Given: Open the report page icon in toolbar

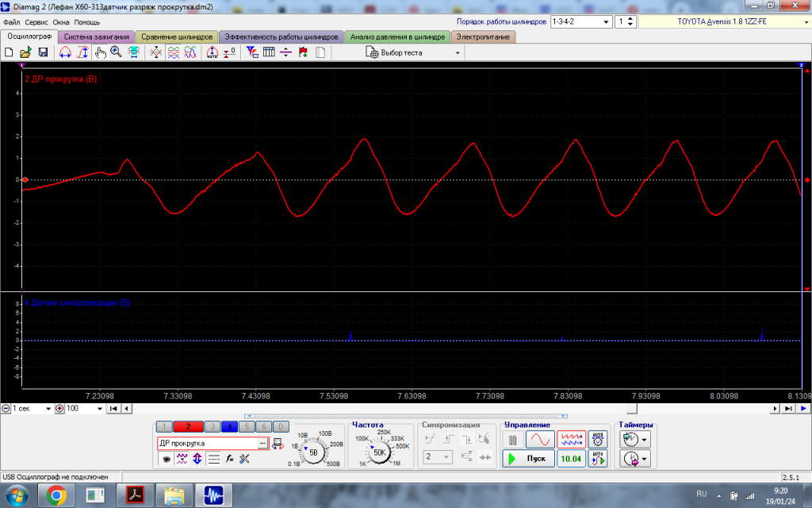Looking at the screenshot, I should [320, 52].
